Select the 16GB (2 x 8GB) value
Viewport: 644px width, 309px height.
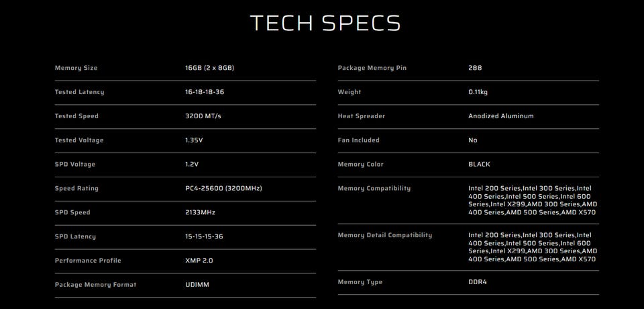(209, 68)
